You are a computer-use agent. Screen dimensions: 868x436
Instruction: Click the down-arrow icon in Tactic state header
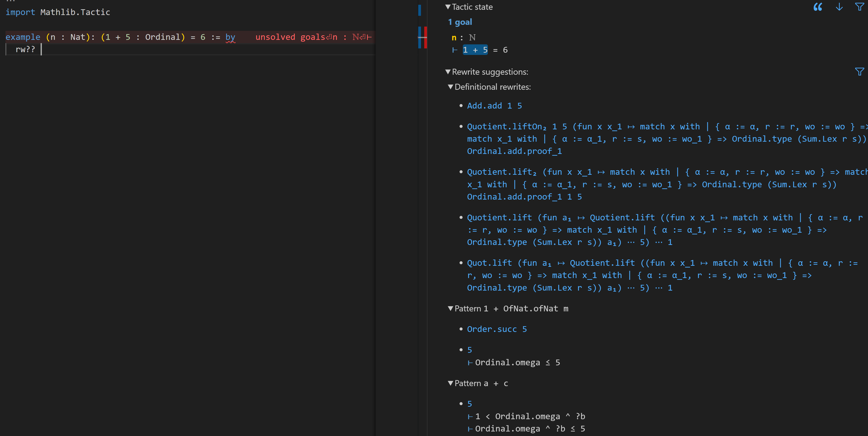[839, 7]
